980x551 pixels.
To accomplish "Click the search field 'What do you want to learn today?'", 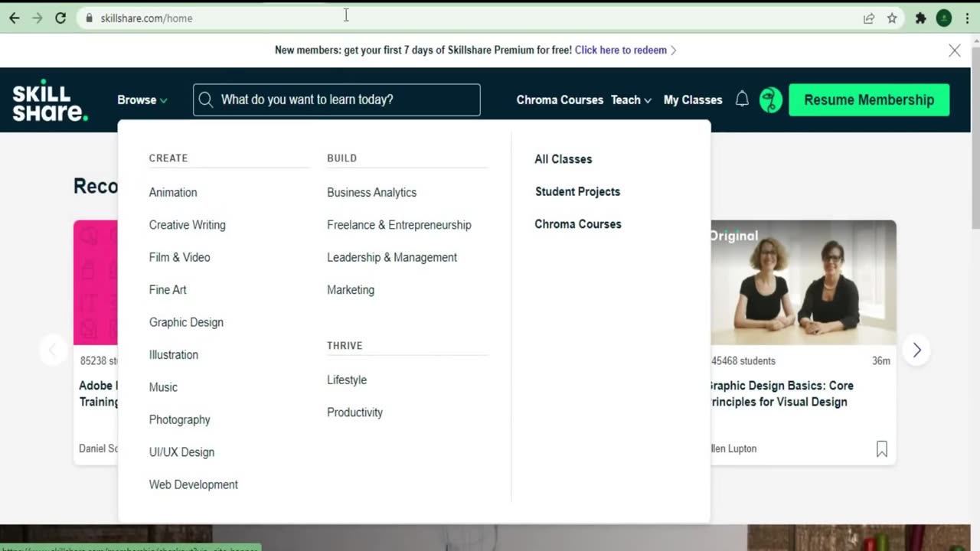I will [x=337, y=99].
